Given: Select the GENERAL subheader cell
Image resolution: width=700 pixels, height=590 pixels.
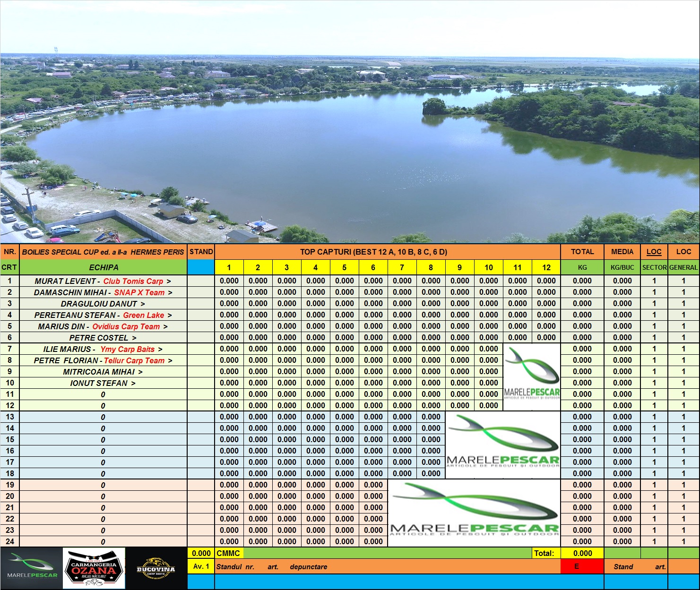Looking at the screenshot, I should (683, 267).
